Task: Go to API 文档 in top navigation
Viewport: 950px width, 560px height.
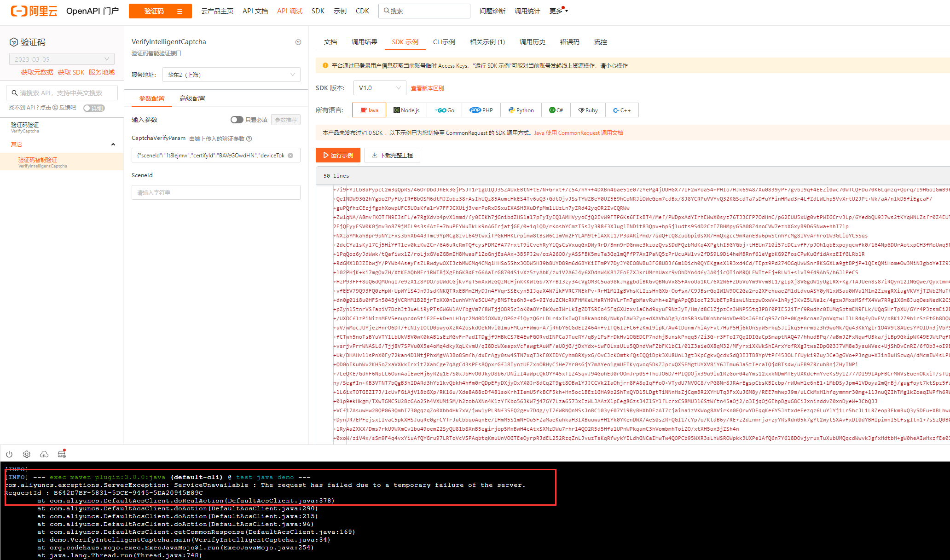Action: point(255,11)
